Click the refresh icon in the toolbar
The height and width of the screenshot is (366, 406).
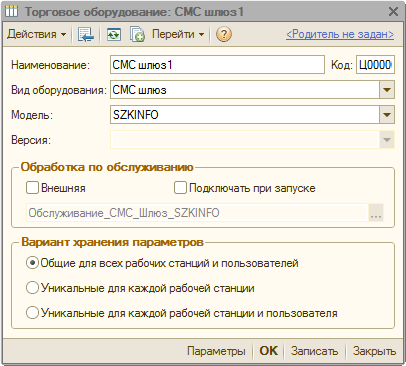click(x=114, y=34)
